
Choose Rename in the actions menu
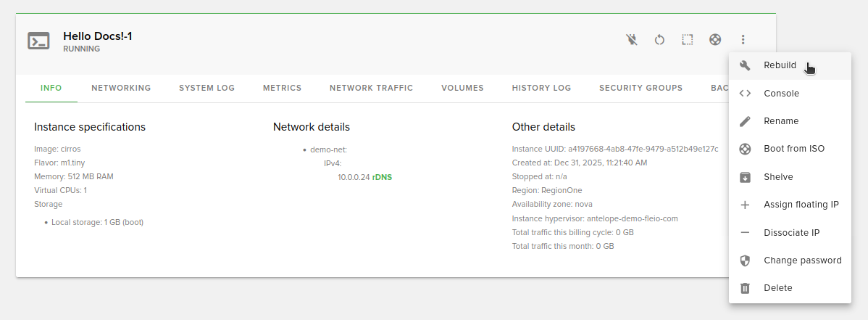click(x=781, y=121)
